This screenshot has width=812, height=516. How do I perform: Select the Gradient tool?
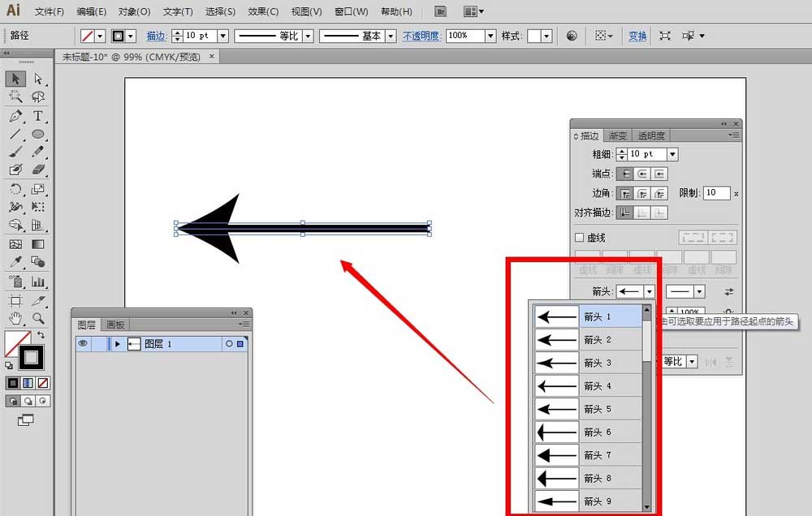pos(38,243)
